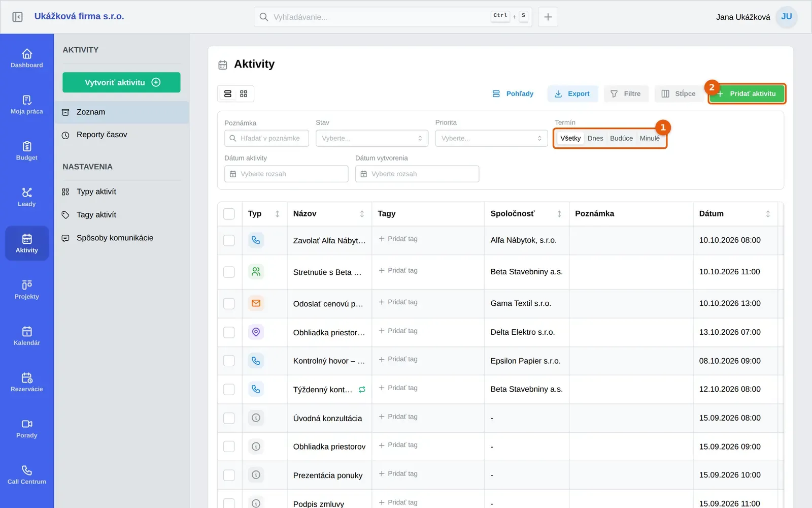Image resolution: width=812 pixels, height=508 pixels.
Task: Click the JU user avatar
Action: [x=787, y=17]
